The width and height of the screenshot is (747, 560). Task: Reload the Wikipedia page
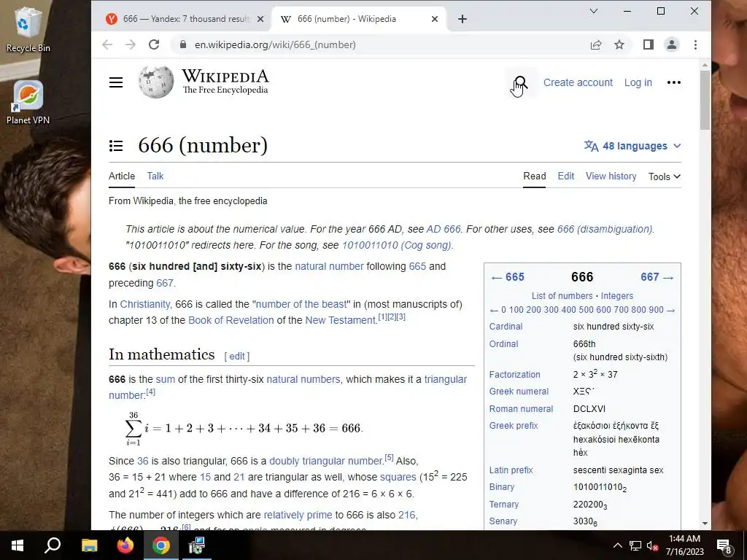coord(153,44)
